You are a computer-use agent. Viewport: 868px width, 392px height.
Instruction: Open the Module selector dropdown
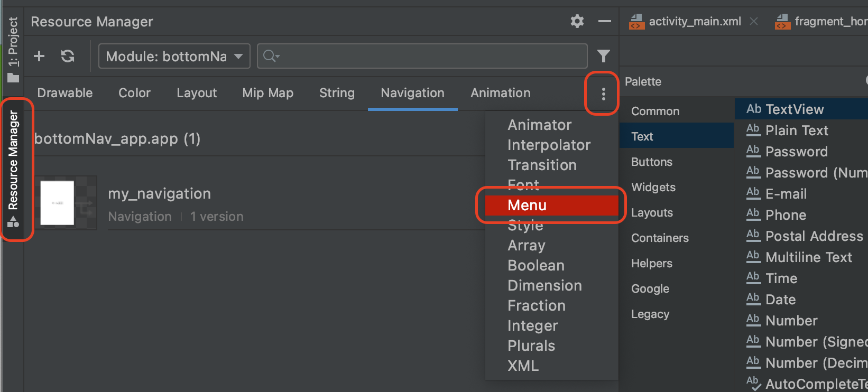point(174,56)
